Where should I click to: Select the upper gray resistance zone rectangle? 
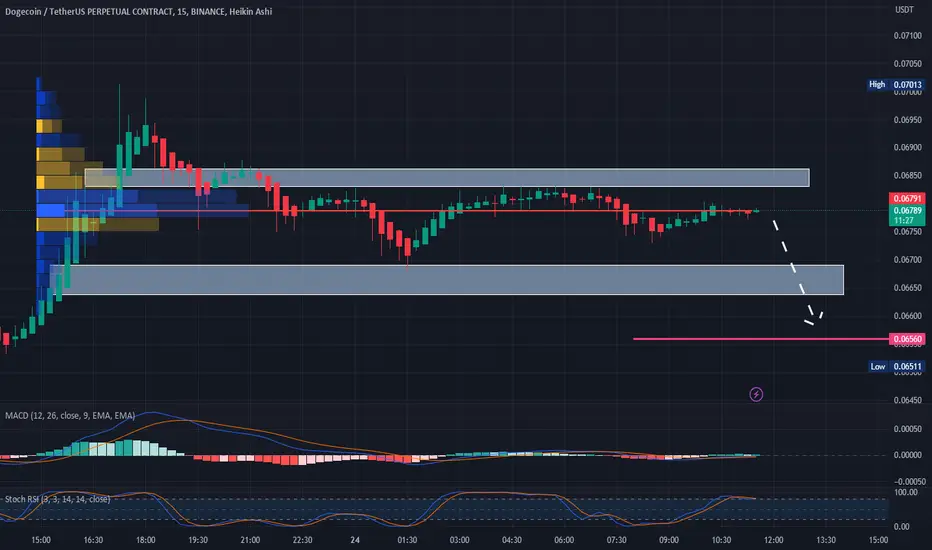tap(447, 178)
